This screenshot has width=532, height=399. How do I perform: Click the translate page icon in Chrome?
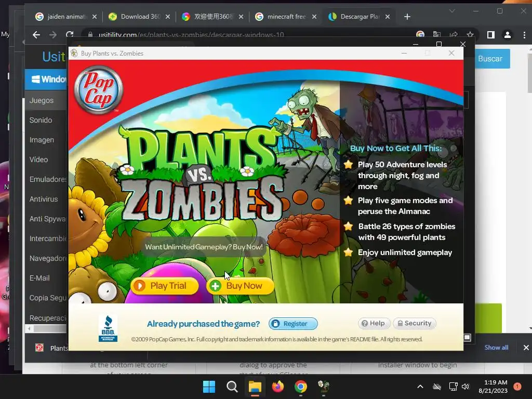click(x=436, y=35)
